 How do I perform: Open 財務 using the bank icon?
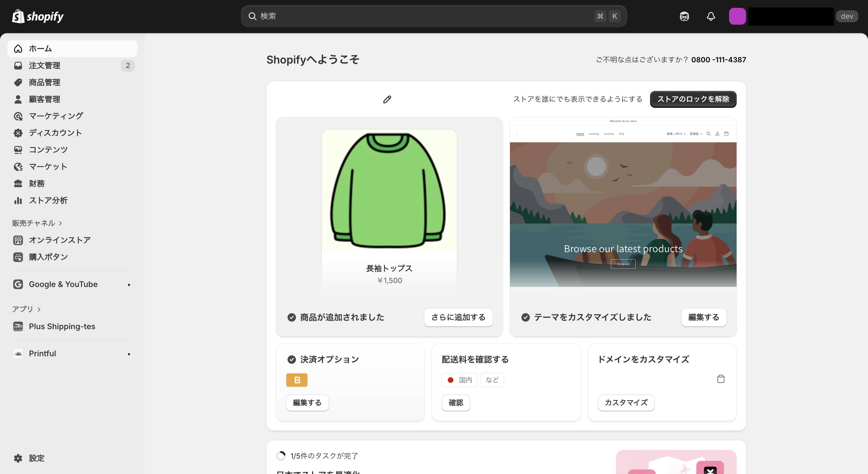(x=18, y=183)
